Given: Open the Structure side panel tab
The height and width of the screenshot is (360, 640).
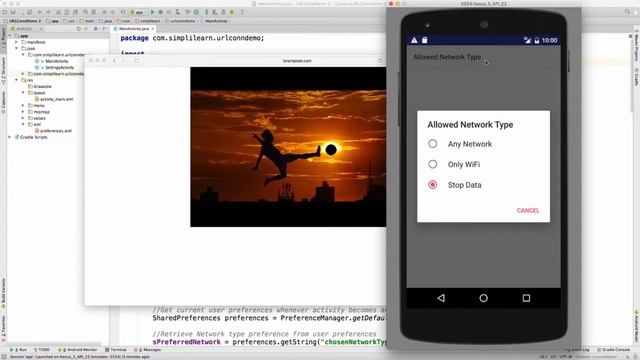Looking at the screenshot, I should coord(4,71).
